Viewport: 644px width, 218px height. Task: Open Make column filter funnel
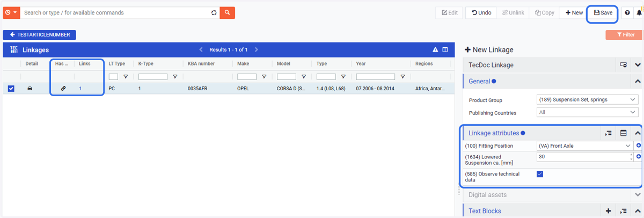click(265, 77)
